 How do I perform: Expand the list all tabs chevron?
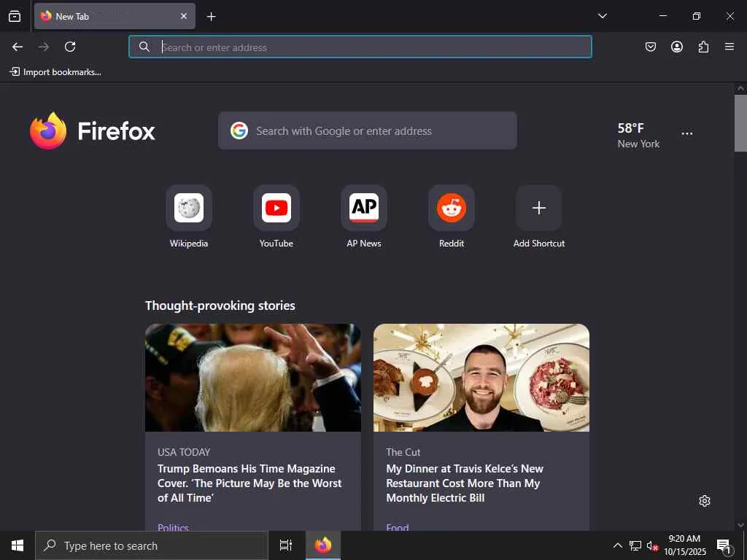pos(602,16)
